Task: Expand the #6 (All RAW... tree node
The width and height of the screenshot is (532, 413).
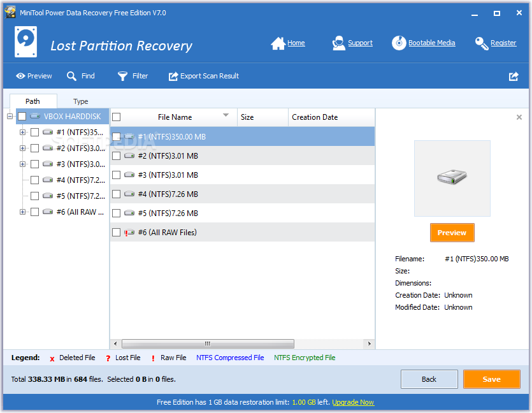Action: (22, 212)
